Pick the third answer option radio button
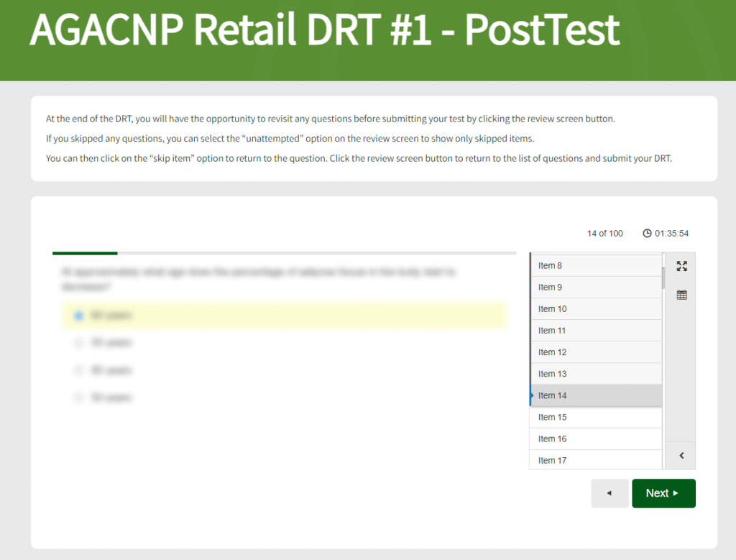This screenshot has height=560, width=736. point(79,370)
